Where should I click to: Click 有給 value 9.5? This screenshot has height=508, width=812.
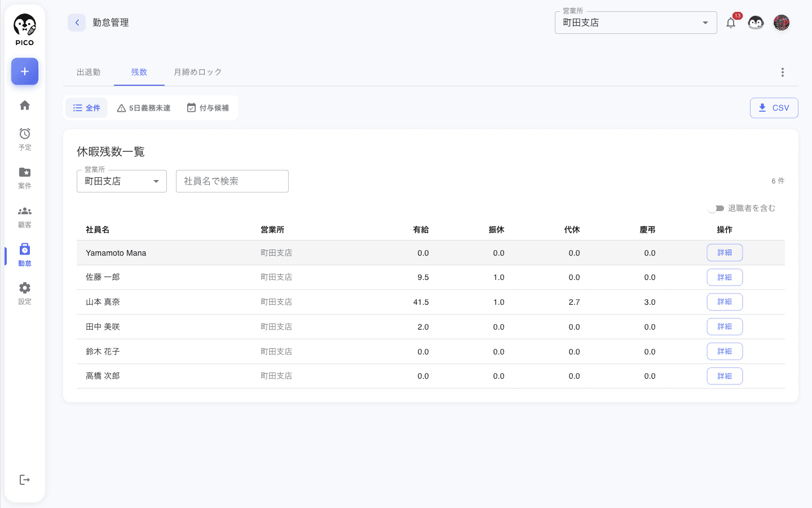tap(423, 277)
